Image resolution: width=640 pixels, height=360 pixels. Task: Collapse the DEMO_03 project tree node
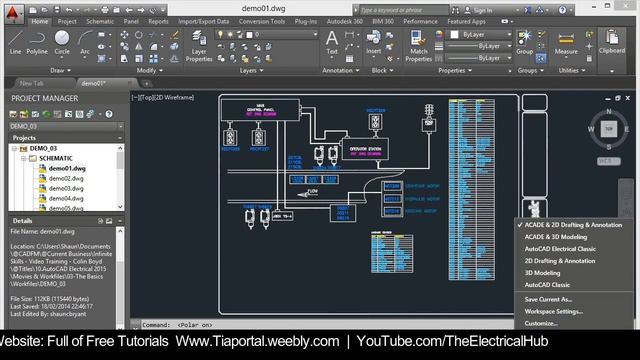click(14, 149)
